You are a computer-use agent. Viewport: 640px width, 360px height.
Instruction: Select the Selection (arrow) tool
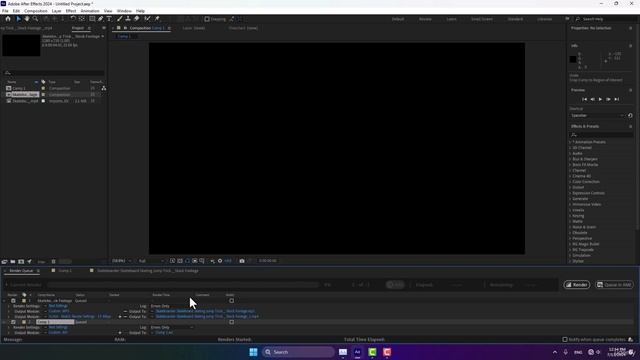18,19
